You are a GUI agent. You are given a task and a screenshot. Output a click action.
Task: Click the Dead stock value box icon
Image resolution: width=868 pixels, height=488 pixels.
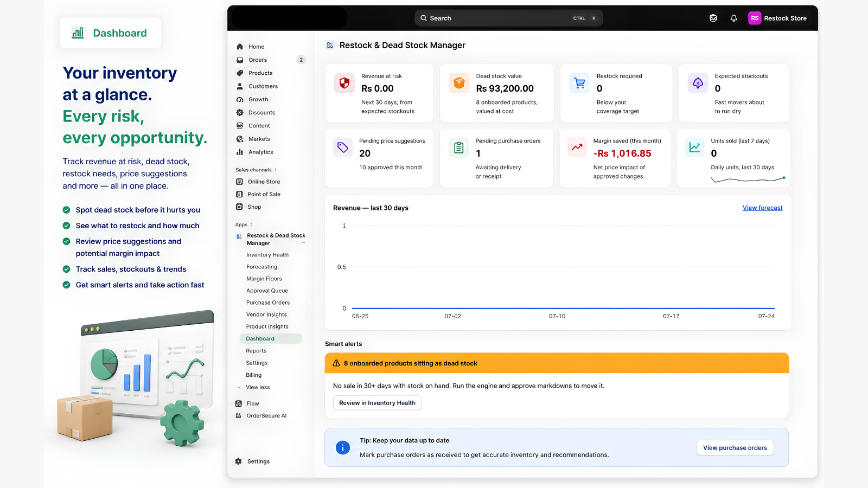(x=459, y=83)
